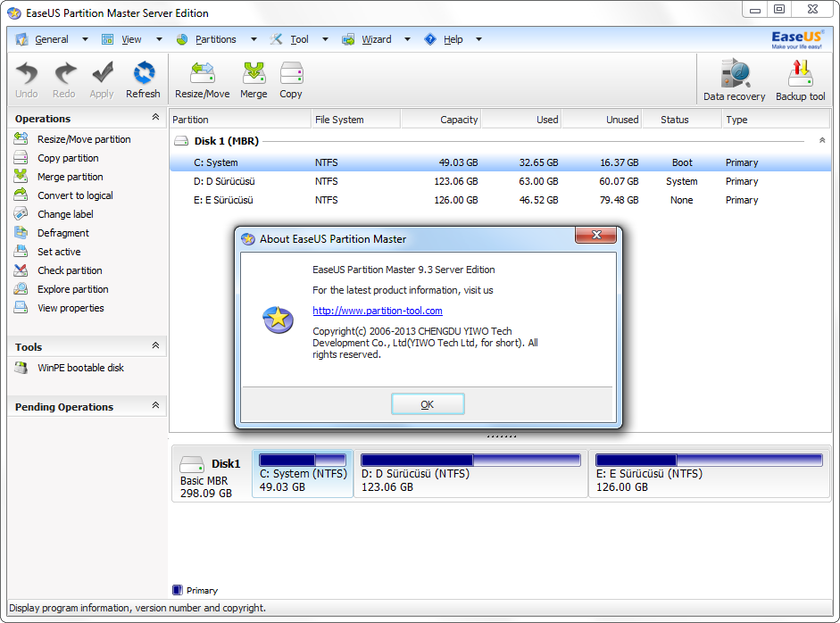Click the Partition column header

pyautogui.click(x=240, y=120)
